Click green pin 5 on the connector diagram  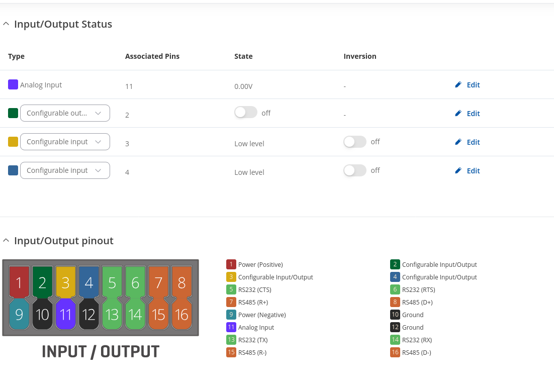pyautogui.click(x=112, y=282)
